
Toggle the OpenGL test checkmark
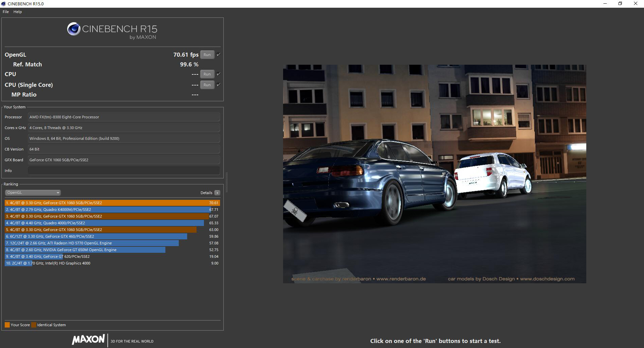point(218,55)
